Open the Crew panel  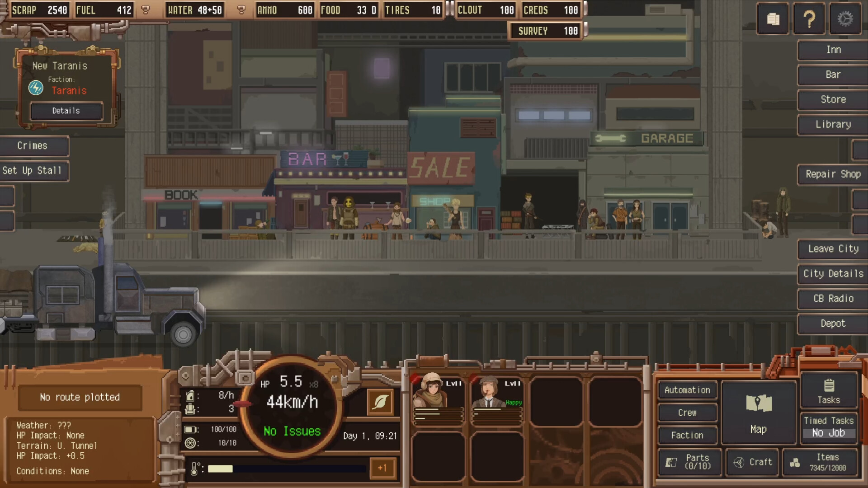click(687, 413)
